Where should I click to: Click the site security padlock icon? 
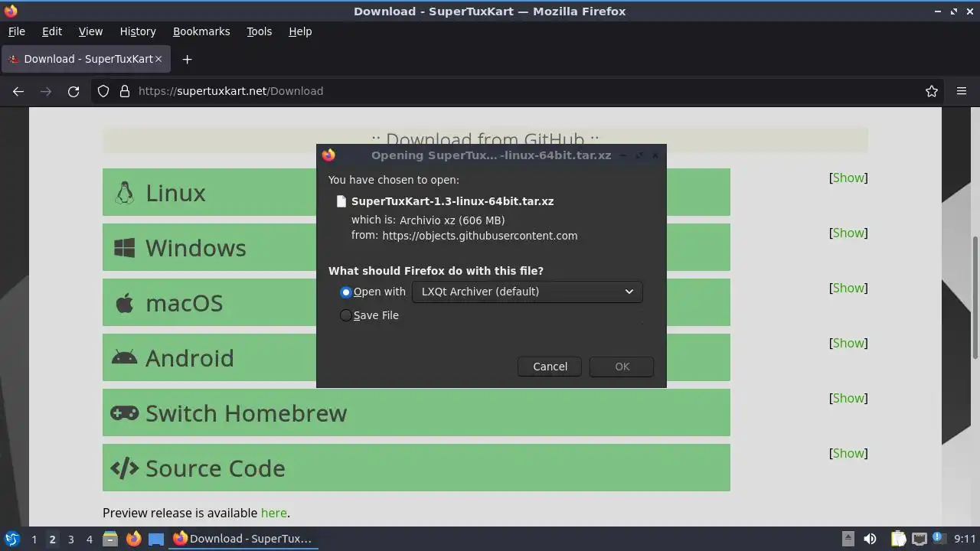pyautogui.click(x=125, y=91)
